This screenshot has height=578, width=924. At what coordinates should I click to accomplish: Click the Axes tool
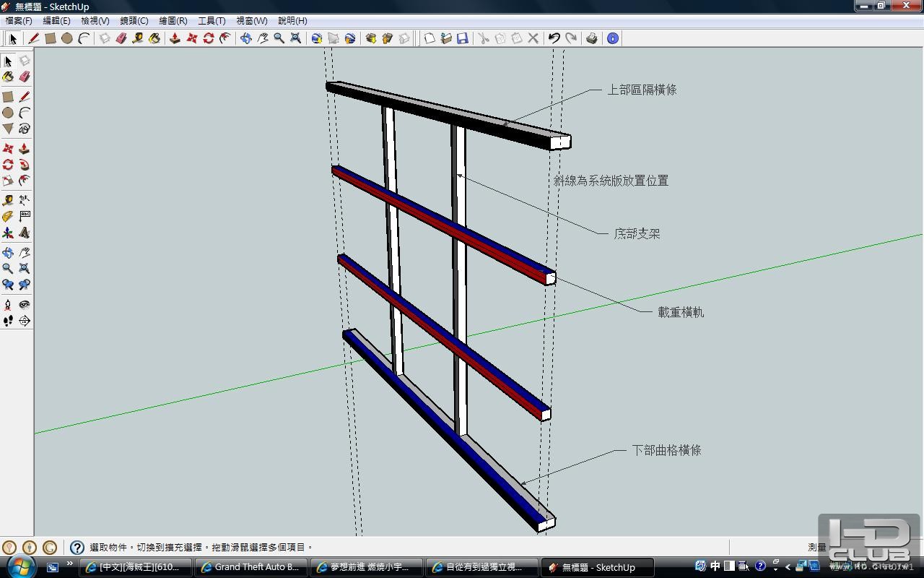8,233
